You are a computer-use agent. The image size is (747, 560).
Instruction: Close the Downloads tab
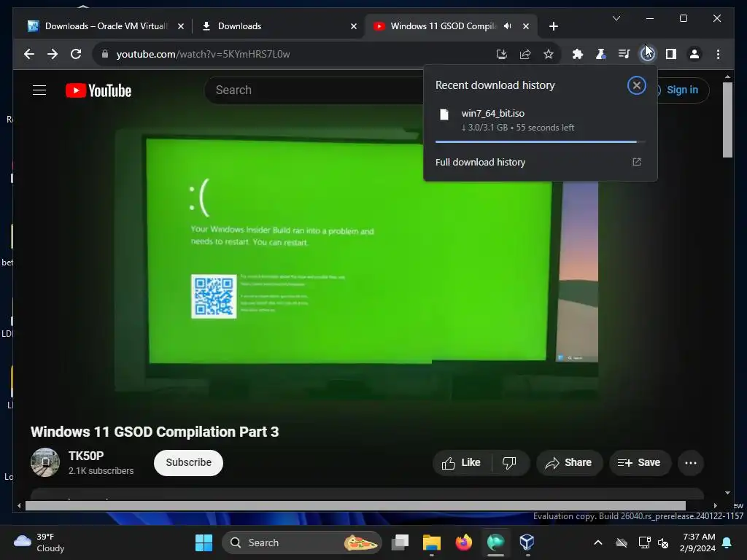pyautogui.click(x=354, y=26)
